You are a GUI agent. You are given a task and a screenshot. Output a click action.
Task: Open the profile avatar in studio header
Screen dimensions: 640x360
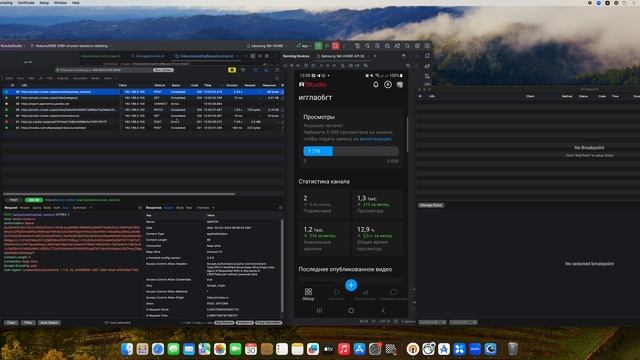400,84
